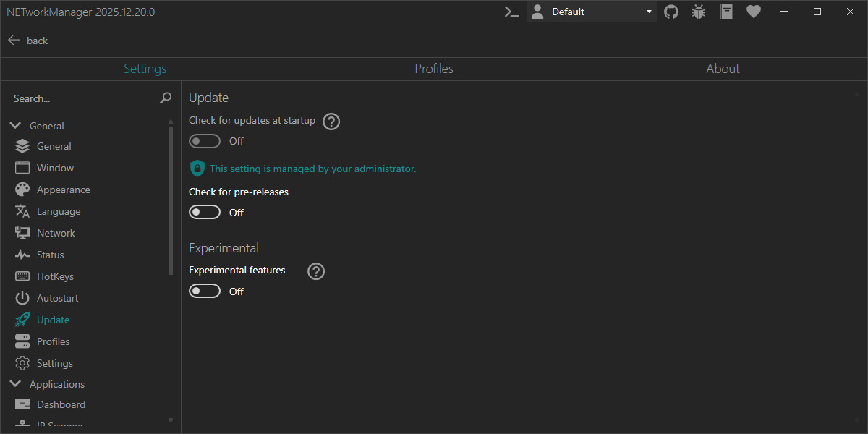Enable the Experimental features switch
This screenshot has width=868, height=434.
(x=205, y=292)
